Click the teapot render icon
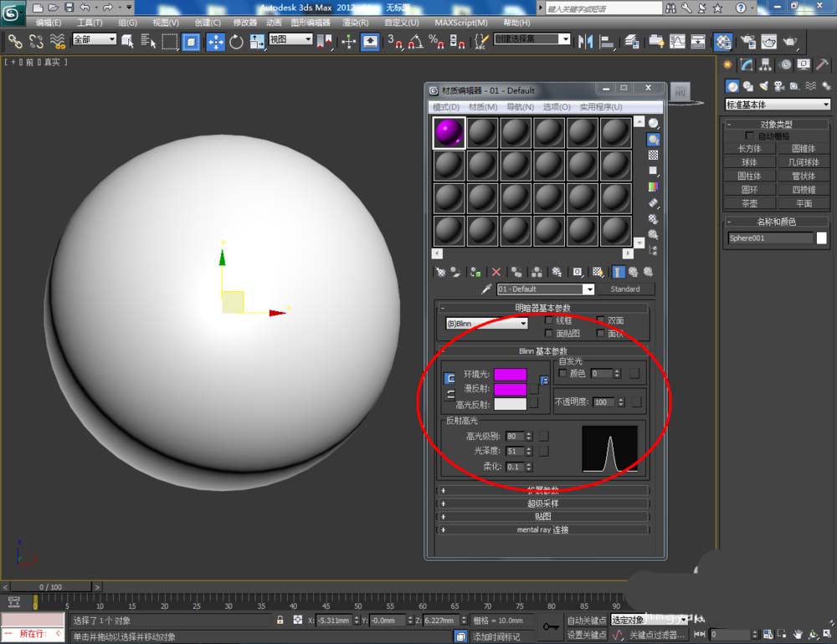 point(789,41)
